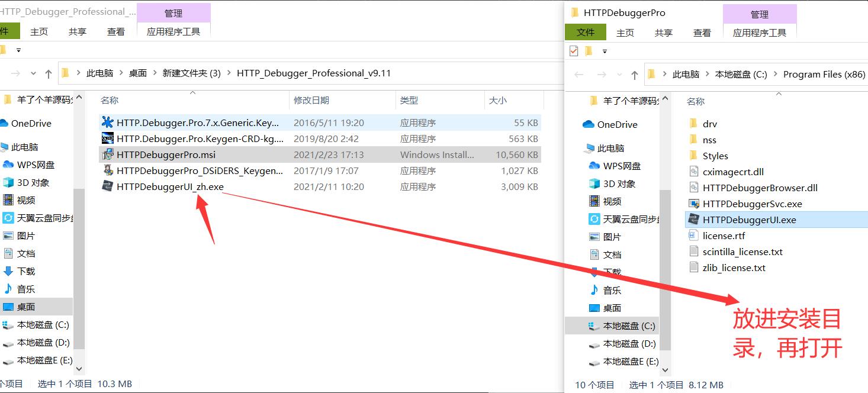
Task: Select 文档 in left window sidebar
Action: click(x=36, y=253)
